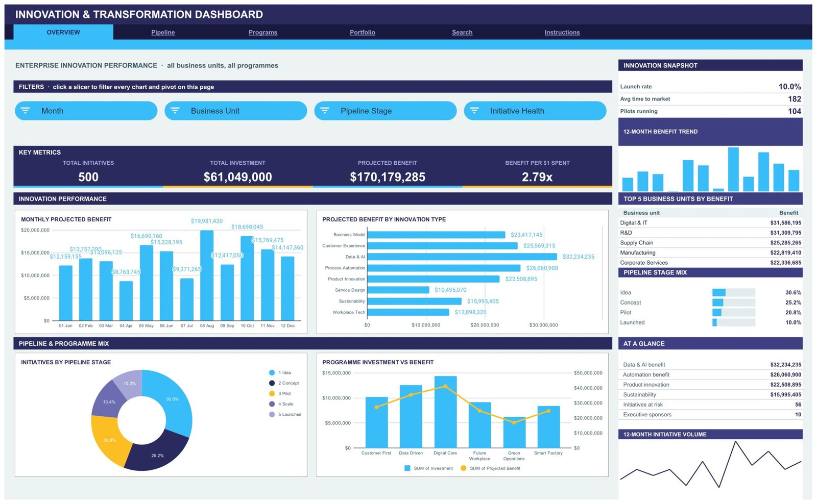This screenshot has width=817, height=504.
Task: Click the 12-Month Benefit Trend bar chart
Action: [x=710, y=169]
